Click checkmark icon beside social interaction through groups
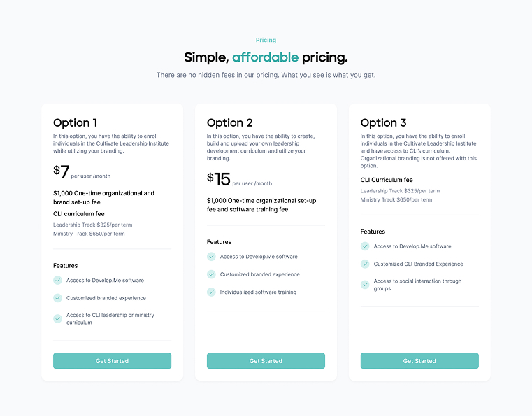The image size is (532, 417). pyautogui.click(x=365, y=285)
